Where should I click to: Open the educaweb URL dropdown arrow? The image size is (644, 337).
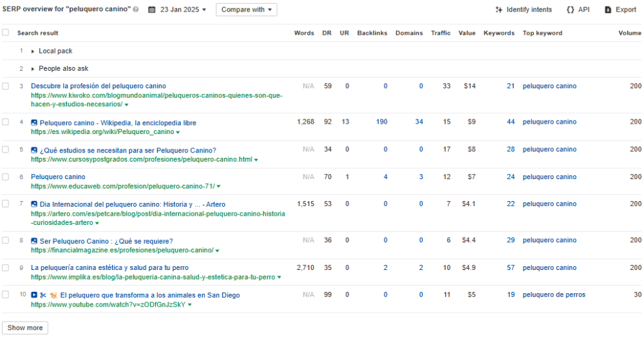(218, 187)
